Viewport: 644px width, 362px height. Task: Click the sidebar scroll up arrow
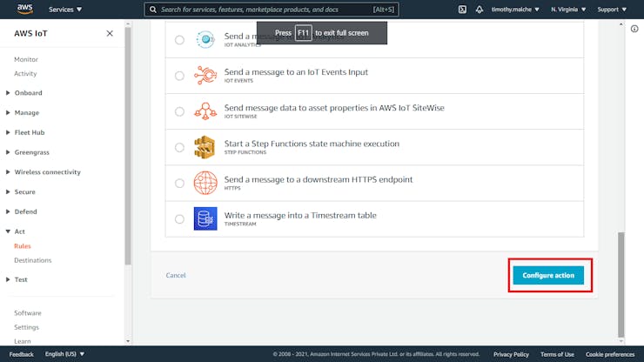[128, 23]
